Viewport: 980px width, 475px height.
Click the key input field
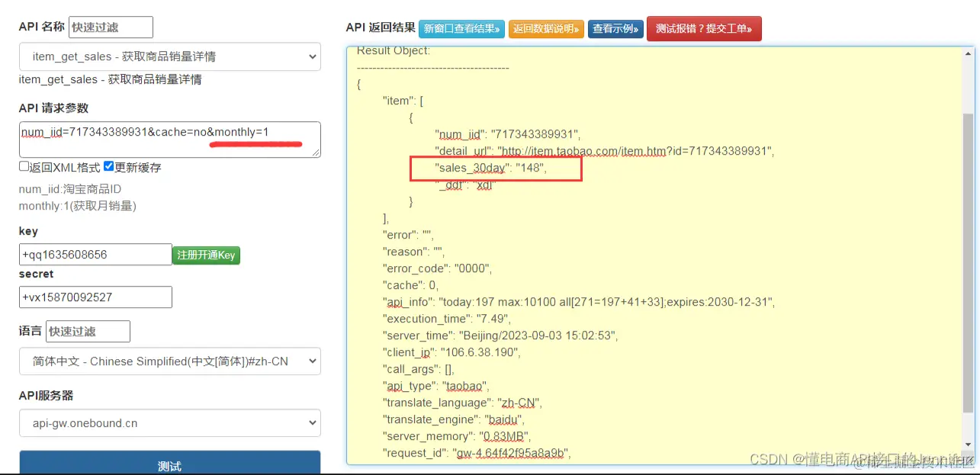(95, 255)
